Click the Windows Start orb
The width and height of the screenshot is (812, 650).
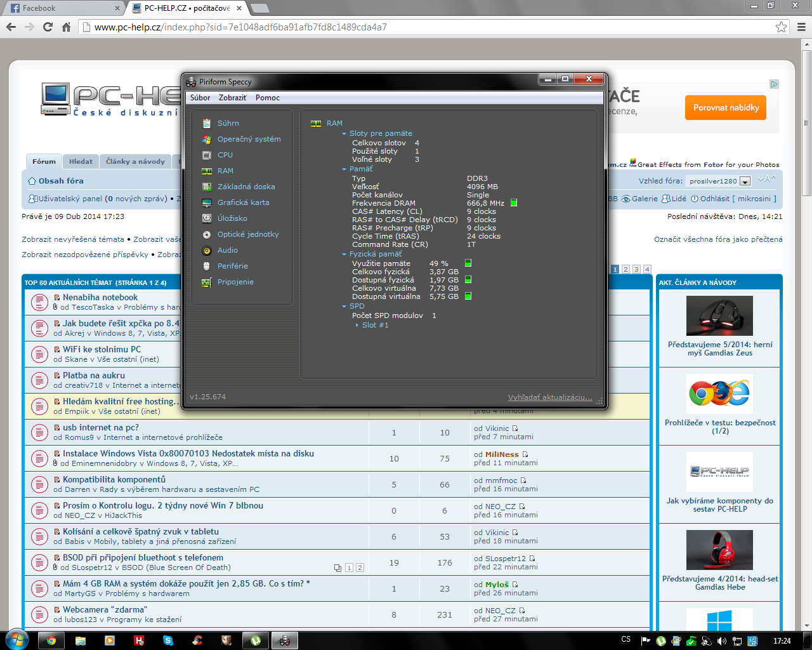(x=17, y=640)
